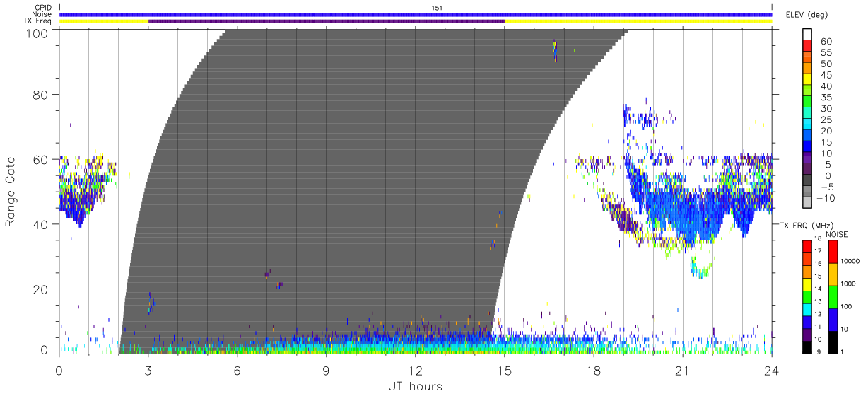Click the '30' label on ELEV scale
The width and height of the screenshot is (868, 401).
(825, 108)
